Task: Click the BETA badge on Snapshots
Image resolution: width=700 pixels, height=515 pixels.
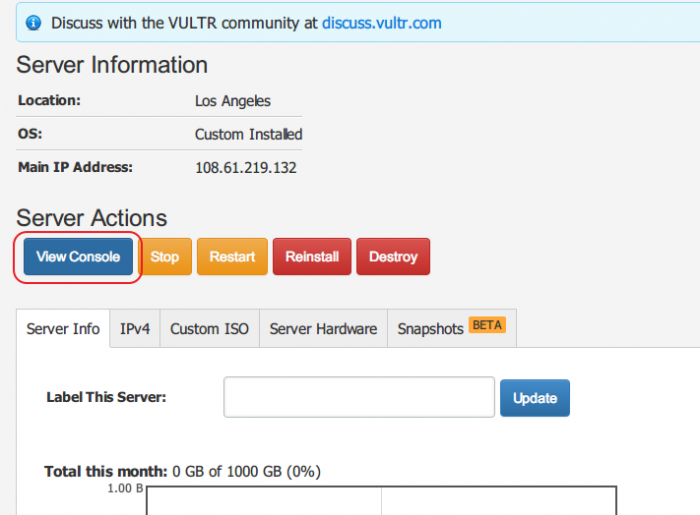Action: point(487,325)
